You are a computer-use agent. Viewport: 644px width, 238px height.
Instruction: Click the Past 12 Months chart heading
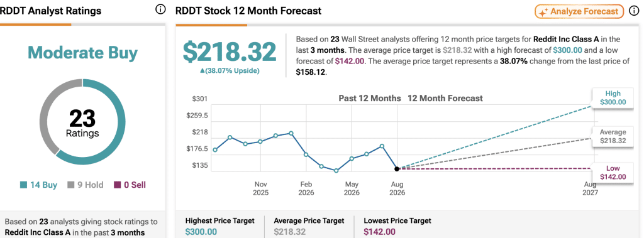pyautogui.click(x=370, y=99)
